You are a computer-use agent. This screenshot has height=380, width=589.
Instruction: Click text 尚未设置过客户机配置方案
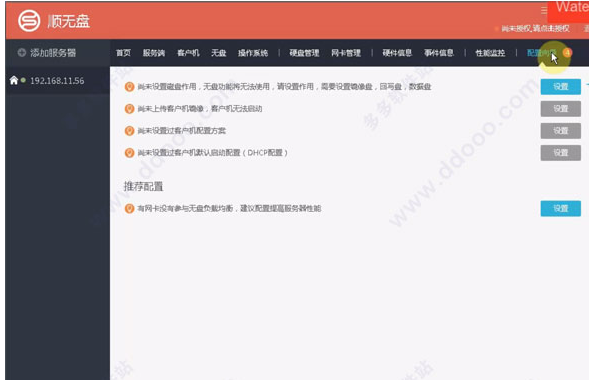[x=182, y=131]
